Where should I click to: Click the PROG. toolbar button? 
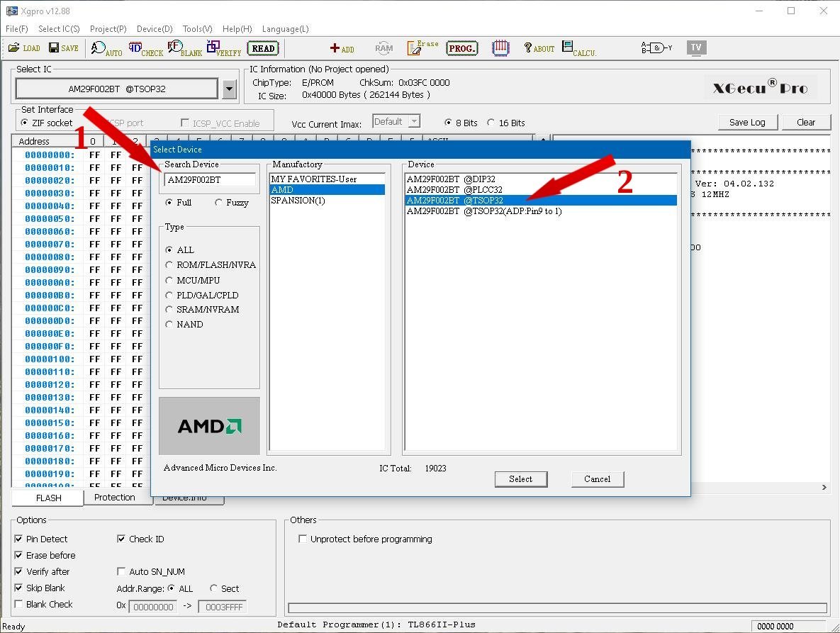point(461,48)
